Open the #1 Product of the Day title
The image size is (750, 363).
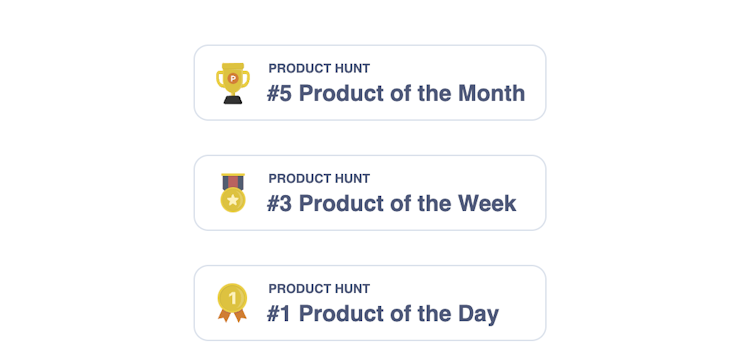(x=383, y=314)
